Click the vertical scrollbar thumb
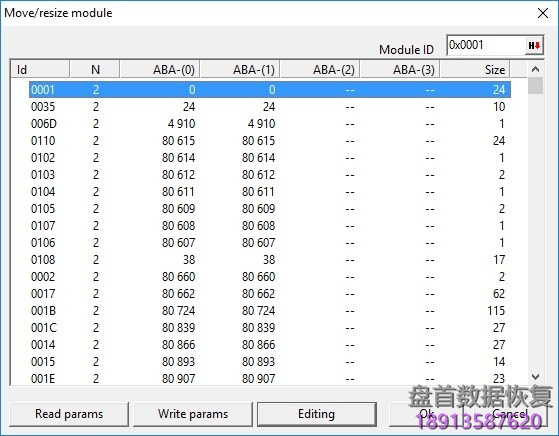 tap(535, 86)
